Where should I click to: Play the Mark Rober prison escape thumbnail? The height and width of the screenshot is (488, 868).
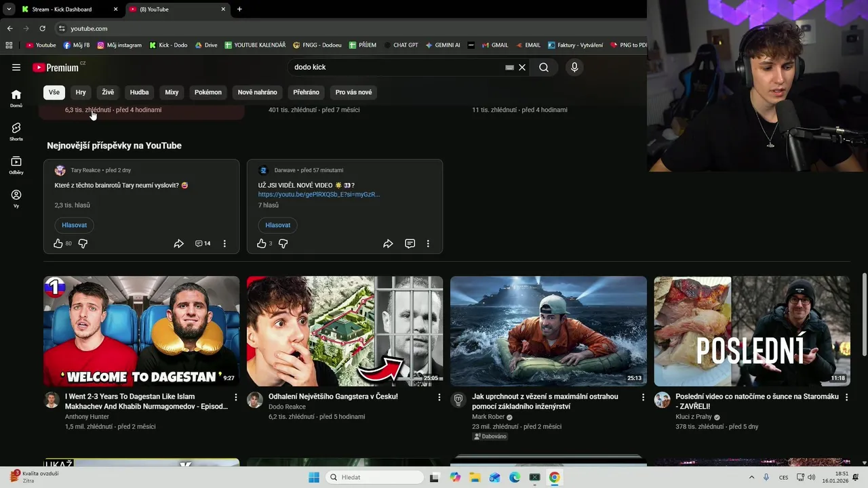[548, 331]
